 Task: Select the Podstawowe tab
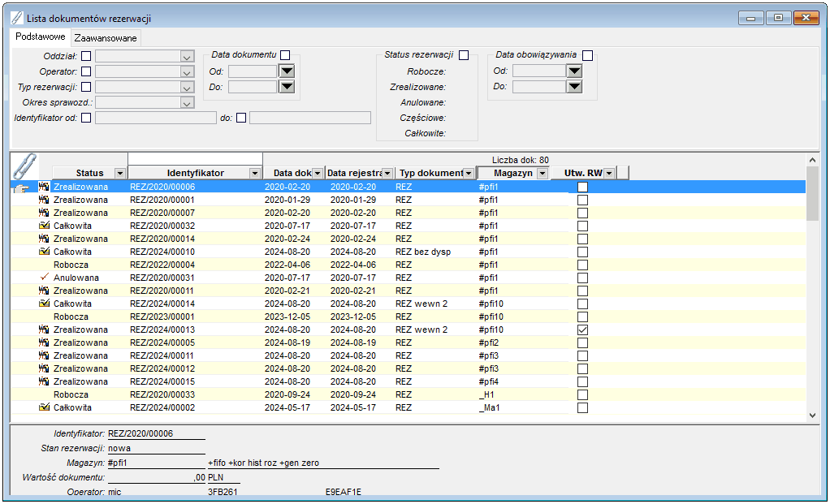[x=41, y=37]
